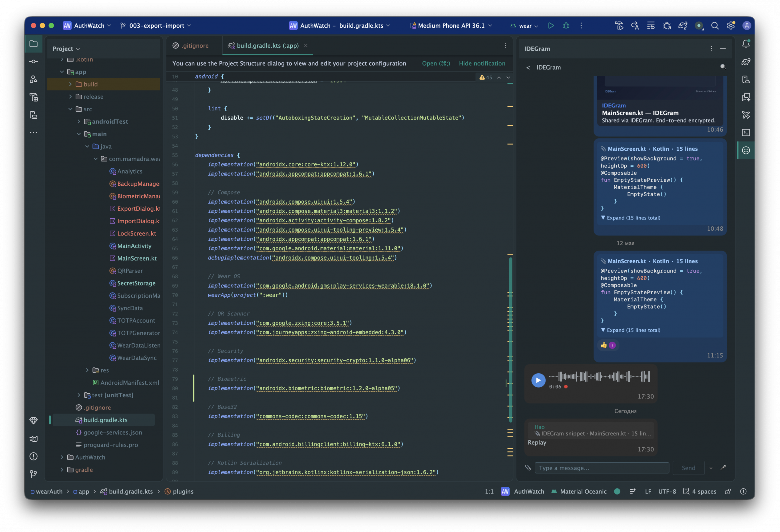
Task: Minimize the IDEGram panel
Action: (723, 49)
